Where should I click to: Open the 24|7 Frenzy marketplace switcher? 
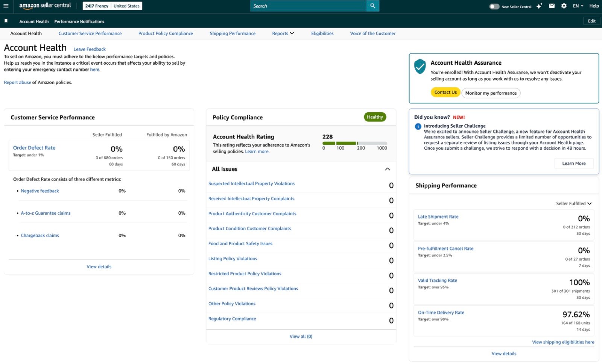click(112, 6)
